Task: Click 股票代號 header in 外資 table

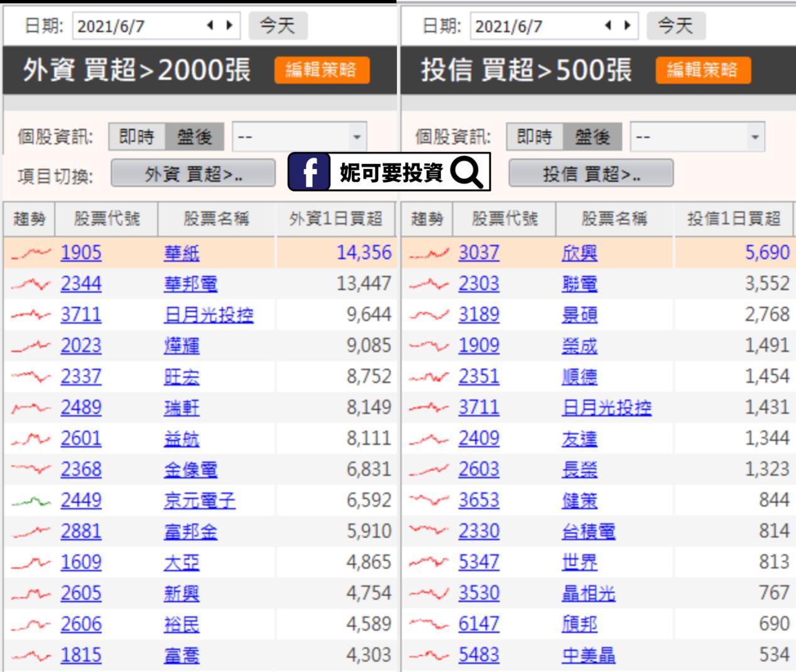Action: click(107, 219)
